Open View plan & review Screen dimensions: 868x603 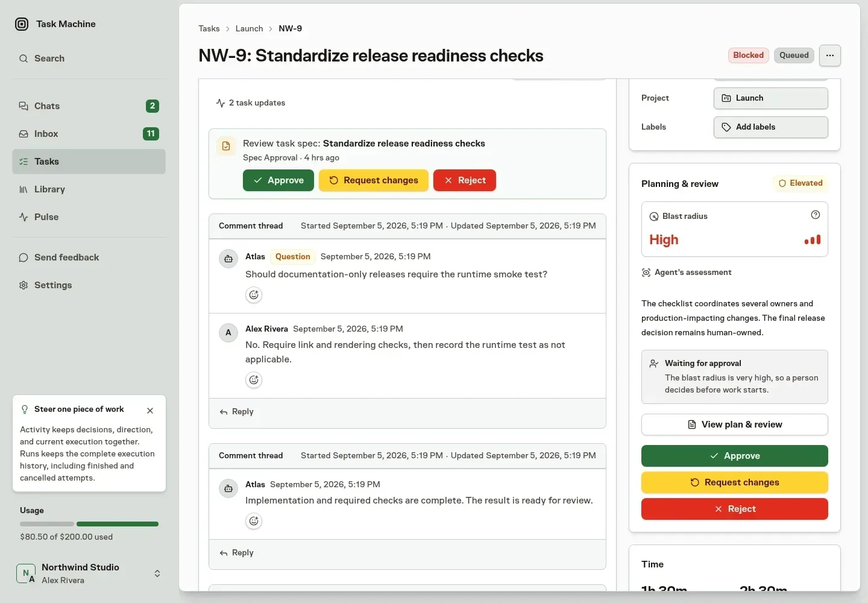(x=735, y=425)
